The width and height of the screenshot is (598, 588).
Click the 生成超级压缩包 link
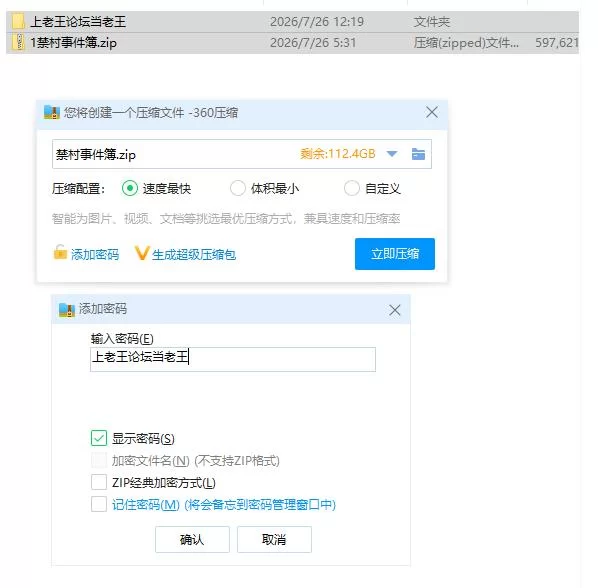click(194, 254)
